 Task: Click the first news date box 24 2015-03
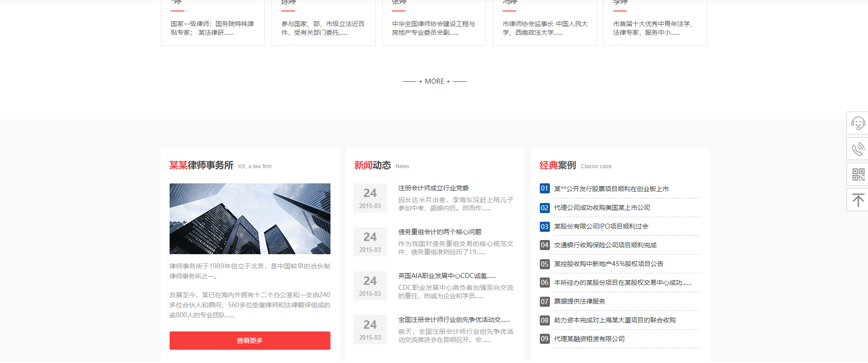click(x=370, y=198)
